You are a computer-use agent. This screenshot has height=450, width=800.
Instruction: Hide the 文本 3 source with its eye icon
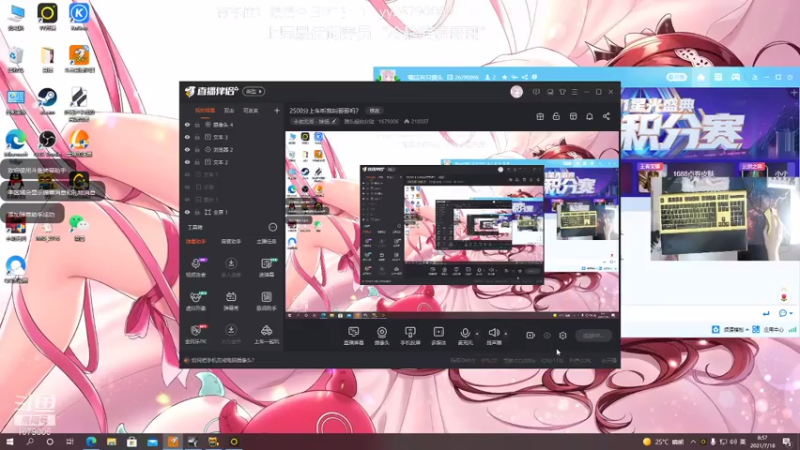(x=187, y=137)
